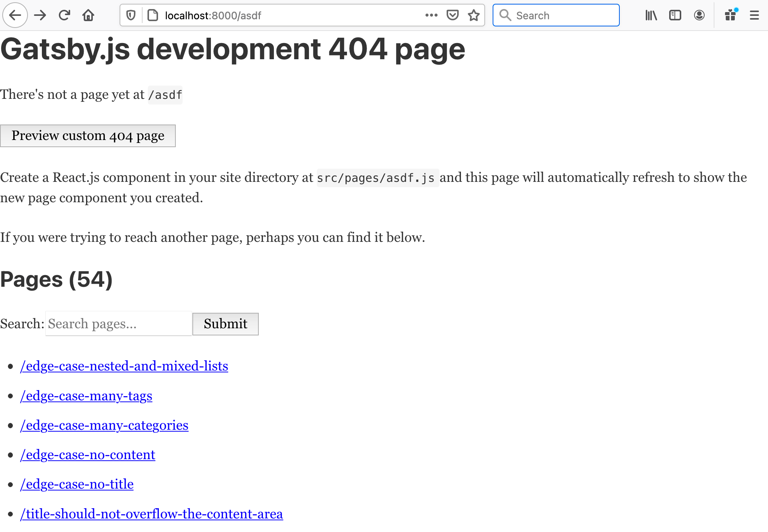Click the Search pages input field
The width and height of the screenshot is (768, 532).
click(119, 324)
